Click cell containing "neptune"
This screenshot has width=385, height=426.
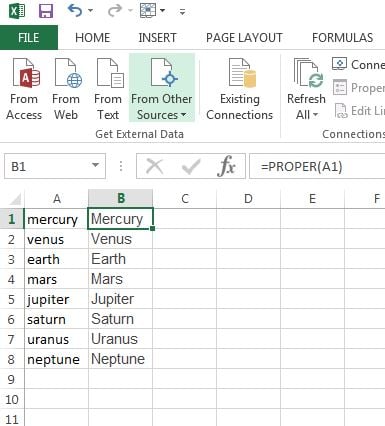pos(57,359)
